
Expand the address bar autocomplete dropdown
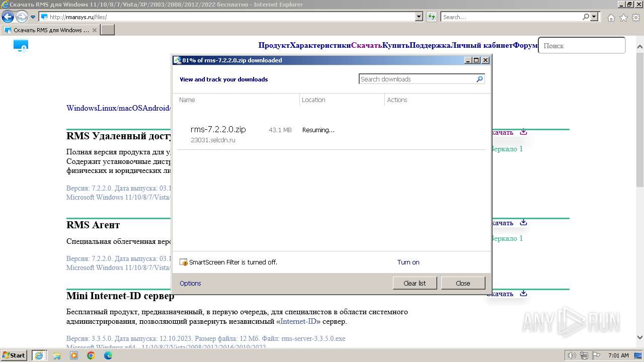tap(419, 17)
